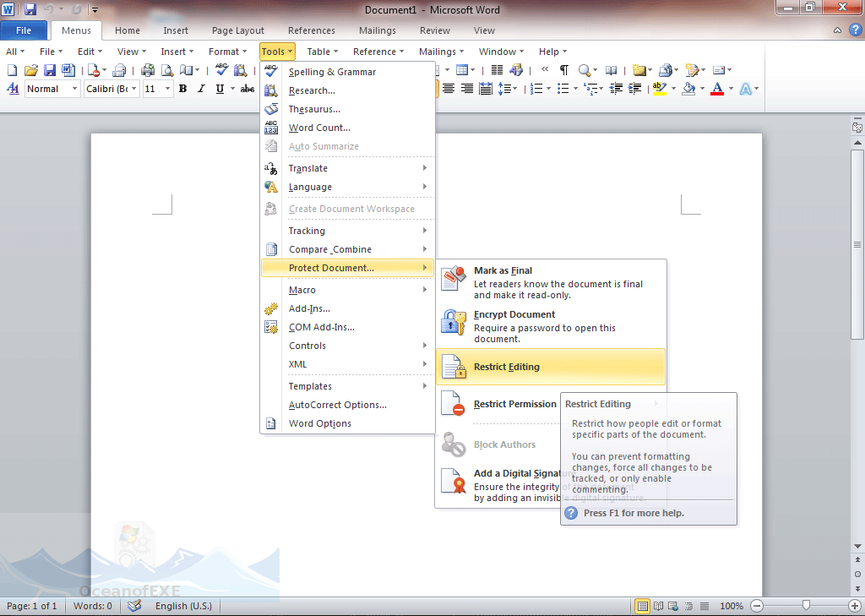
Task: Click the Shading paint bucket icon
Action: 688,89
